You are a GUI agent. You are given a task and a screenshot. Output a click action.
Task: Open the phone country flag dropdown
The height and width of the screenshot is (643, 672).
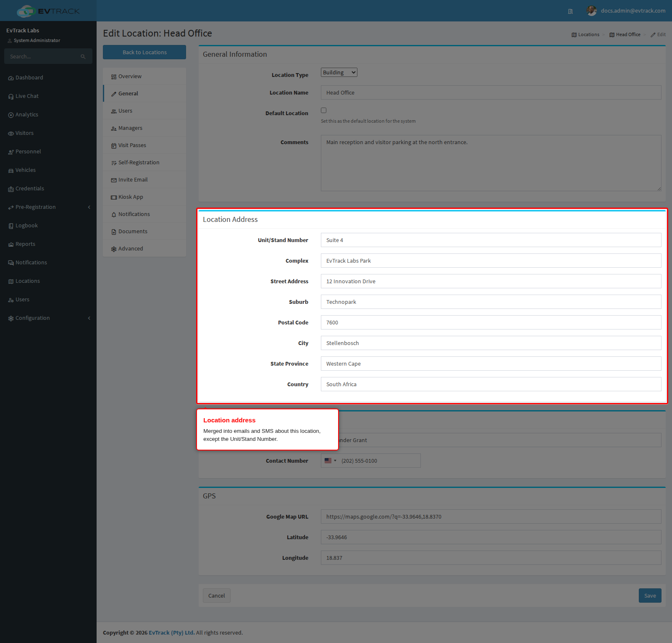tap(330, 461)
